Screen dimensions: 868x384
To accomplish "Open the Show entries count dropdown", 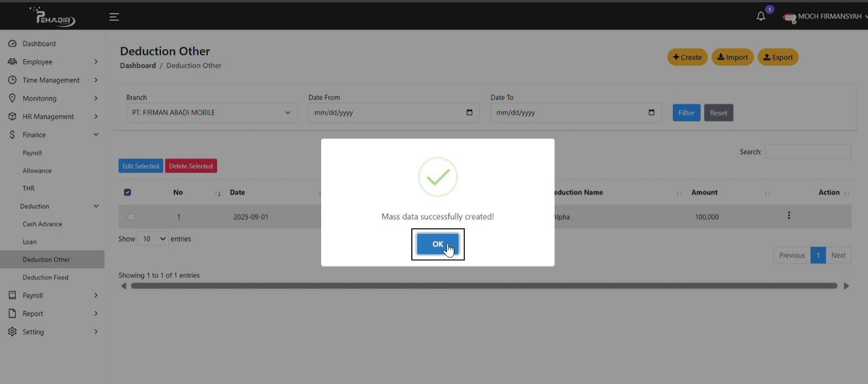I will 152,239.
